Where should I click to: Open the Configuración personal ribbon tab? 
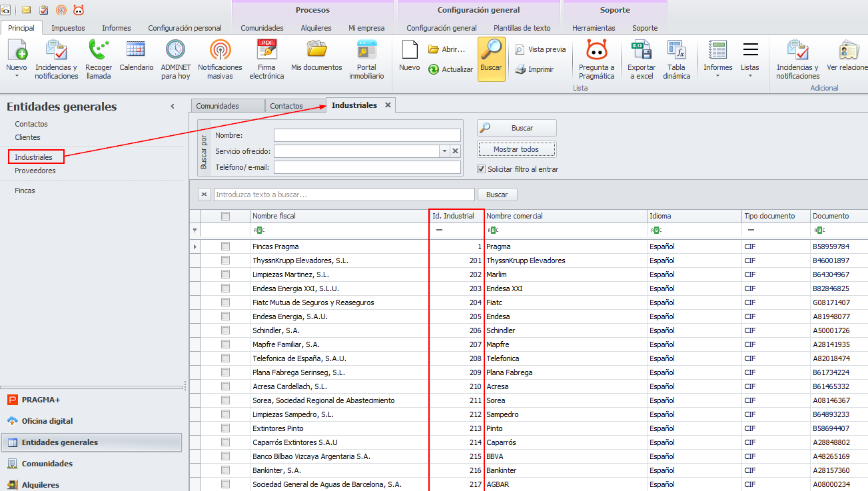click(185, 28)
